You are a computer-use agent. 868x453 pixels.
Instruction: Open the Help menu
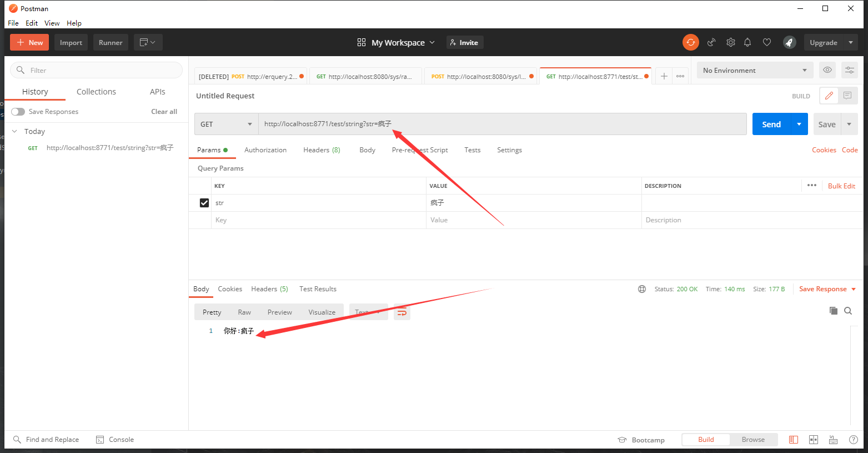point(74,23)
